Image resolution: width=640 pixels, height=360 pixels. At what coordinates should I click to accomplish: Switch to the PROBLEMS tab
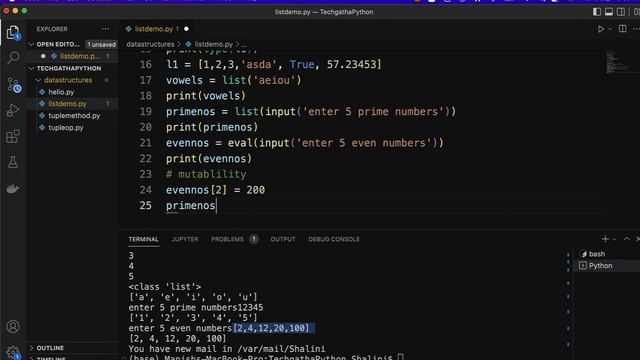(x=227, y=239)
